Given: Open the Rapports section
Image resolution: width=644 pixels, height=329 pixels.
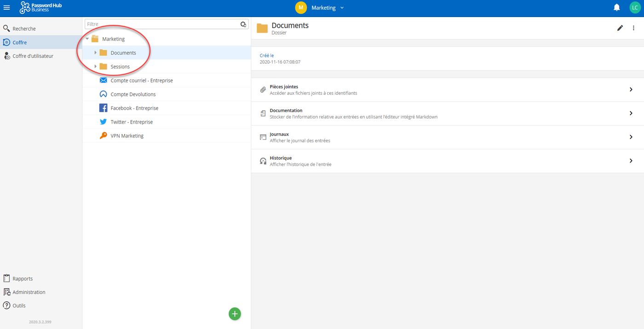Looking at the screenshot, I should pos(23,278).
